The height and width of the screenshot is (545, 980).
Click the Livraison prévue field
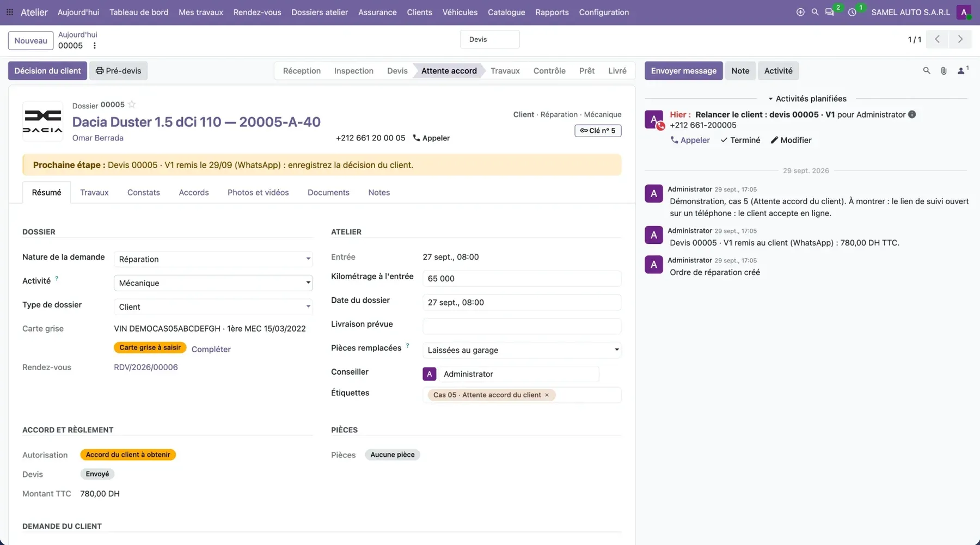coord(522,326)
